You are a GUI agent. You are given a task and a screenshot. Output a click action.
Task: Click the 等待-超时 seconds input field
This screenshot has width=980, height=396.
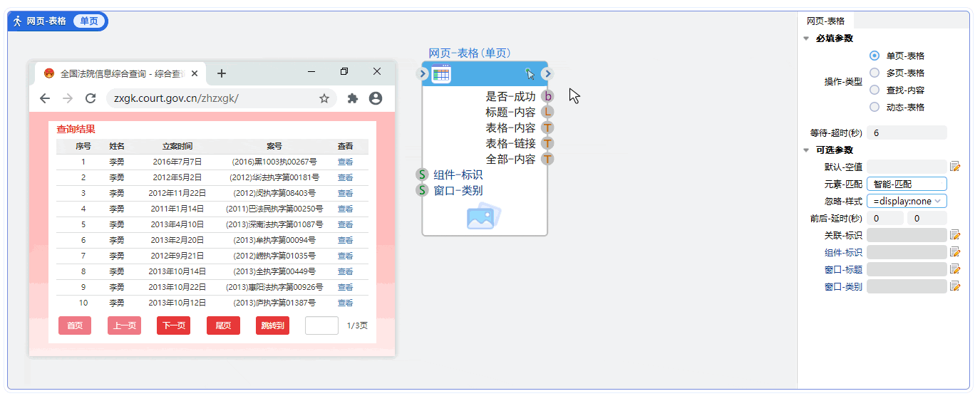[907, 132]
